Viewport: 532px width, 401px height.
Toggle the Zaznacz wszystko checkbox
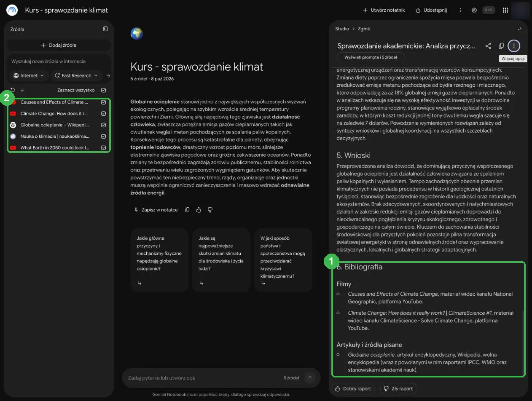point(104,90)
